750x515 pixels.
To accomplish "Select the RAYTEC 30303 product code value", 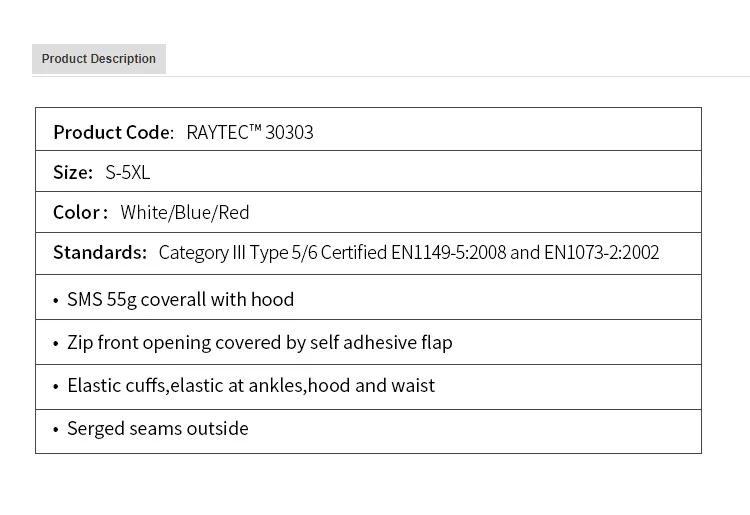I will (250, 132).
